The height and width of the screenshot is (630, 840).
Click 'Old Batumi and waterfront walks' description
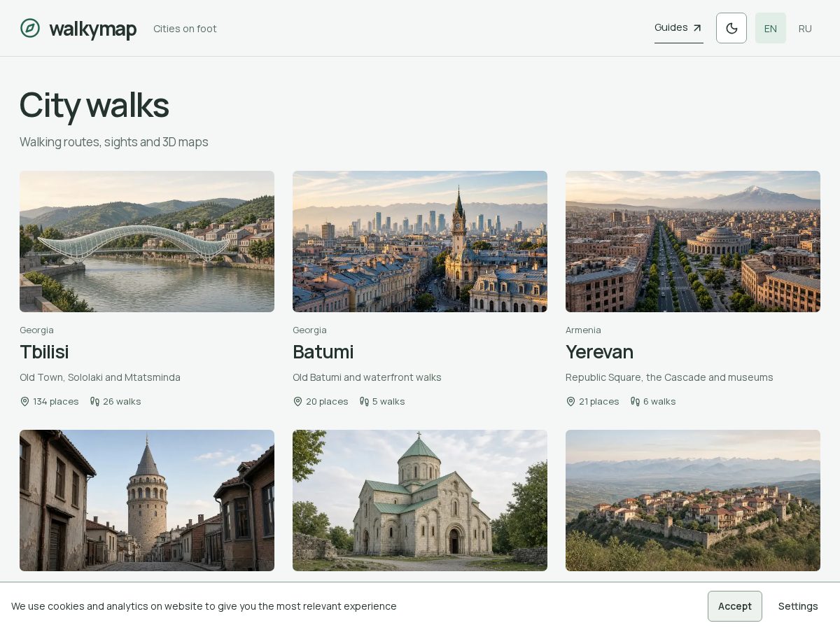tap(367, 377)
